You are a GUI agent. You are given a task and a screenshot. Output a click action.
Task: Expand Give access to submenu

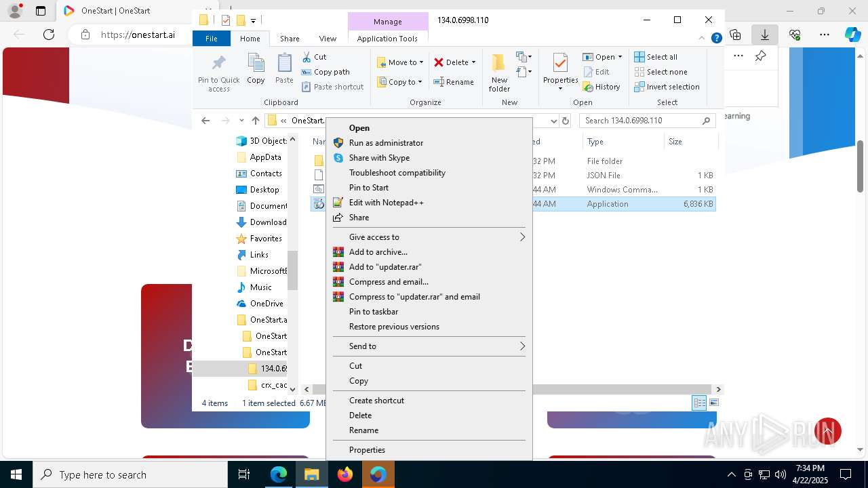click(x=429, y=237)
